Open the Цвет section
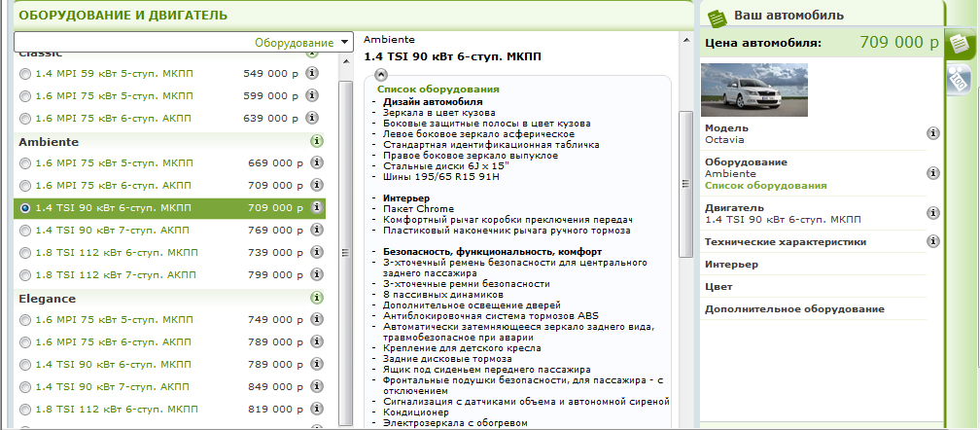 pyautogui.click(x=718, y=287)
